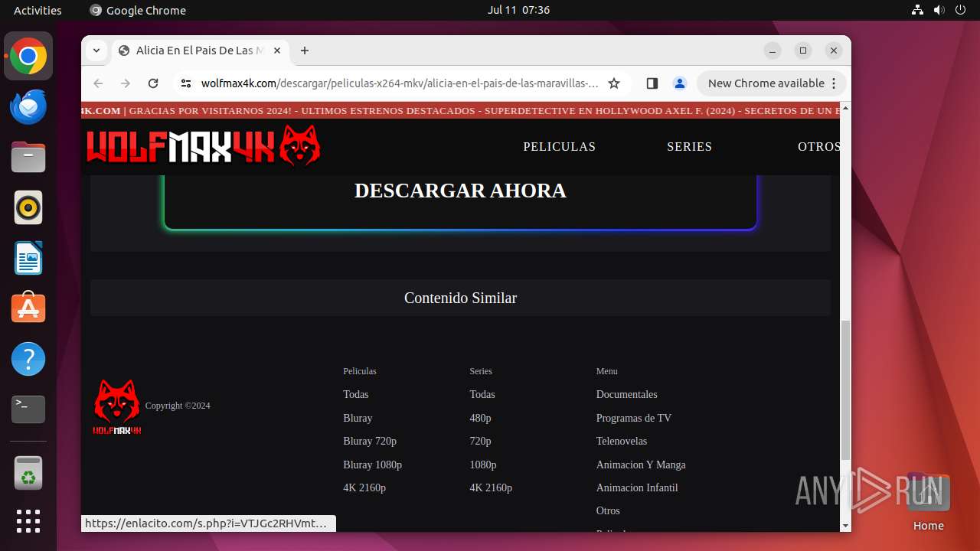Open Animacion Infantil link
This screenshot has height=551, width=980.
637,488
